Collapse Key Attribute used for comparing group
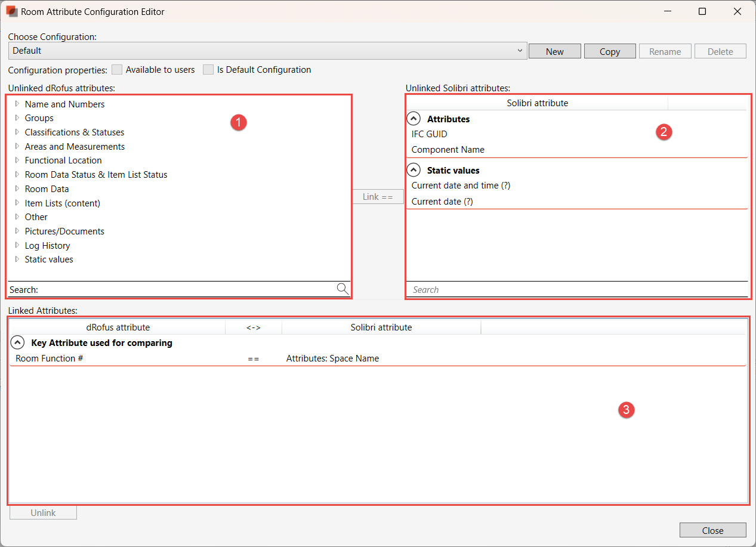Image resolution: width=756 pixels, height=547 pixels. [x=18, y=342]
